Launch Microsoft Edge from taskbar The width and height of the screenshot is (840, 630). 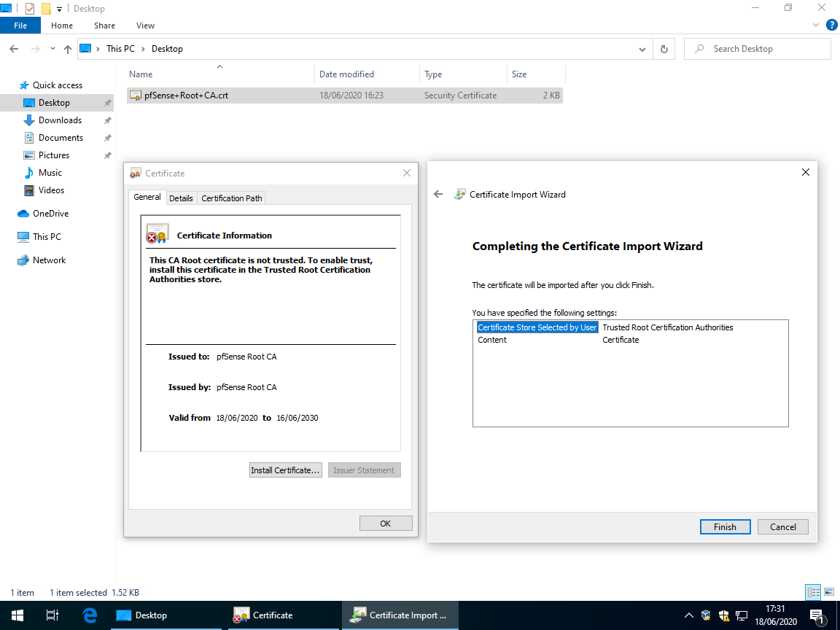[90, 615]
